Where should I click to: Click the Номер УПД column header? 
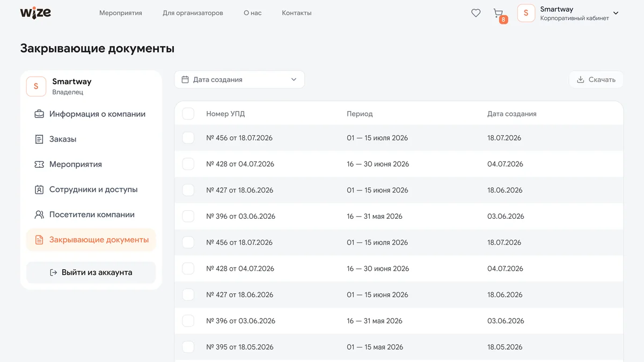click(x=225, y=114)
